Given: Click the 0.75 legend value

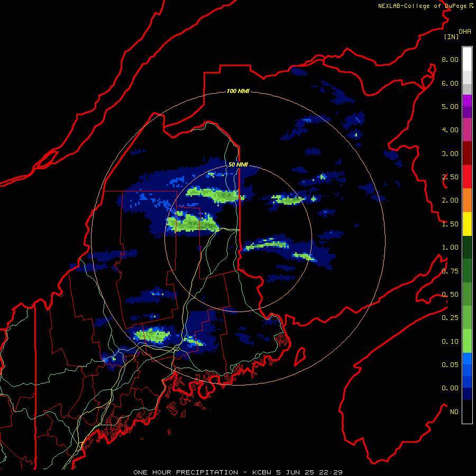Looking at the screenshot, I should click(450, 271).
